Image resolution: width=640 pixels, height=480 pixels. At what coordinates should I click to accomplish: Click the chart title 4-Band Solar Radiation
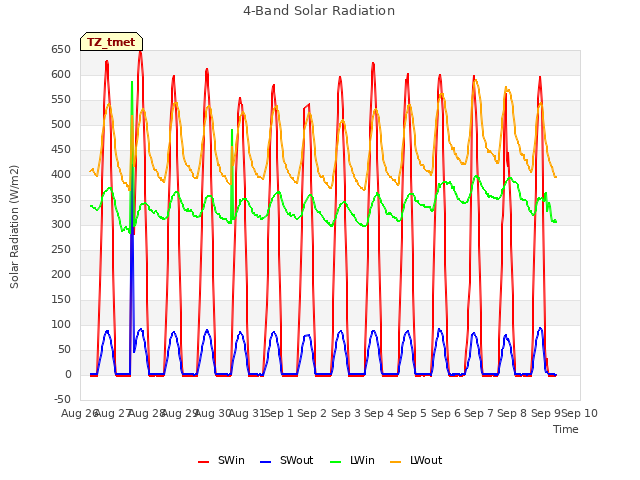(x=319, y=11)
